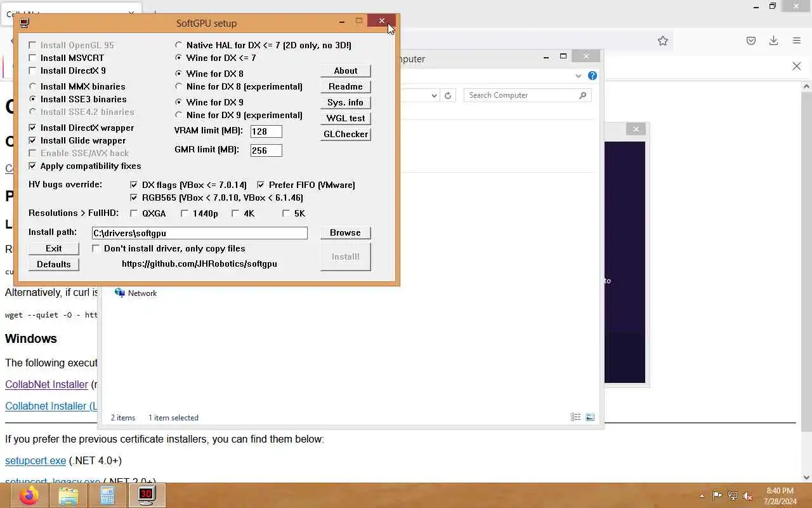812x508 pixels.
Task: Click the network tray icon
Action: pos(733,496)
